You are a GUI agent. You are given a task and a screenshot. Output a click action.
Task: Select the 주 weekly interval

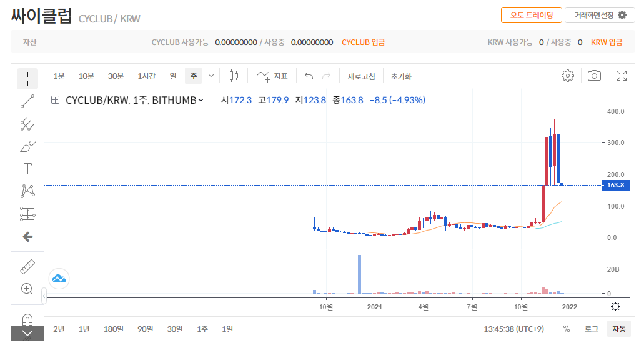pos(194,76)
